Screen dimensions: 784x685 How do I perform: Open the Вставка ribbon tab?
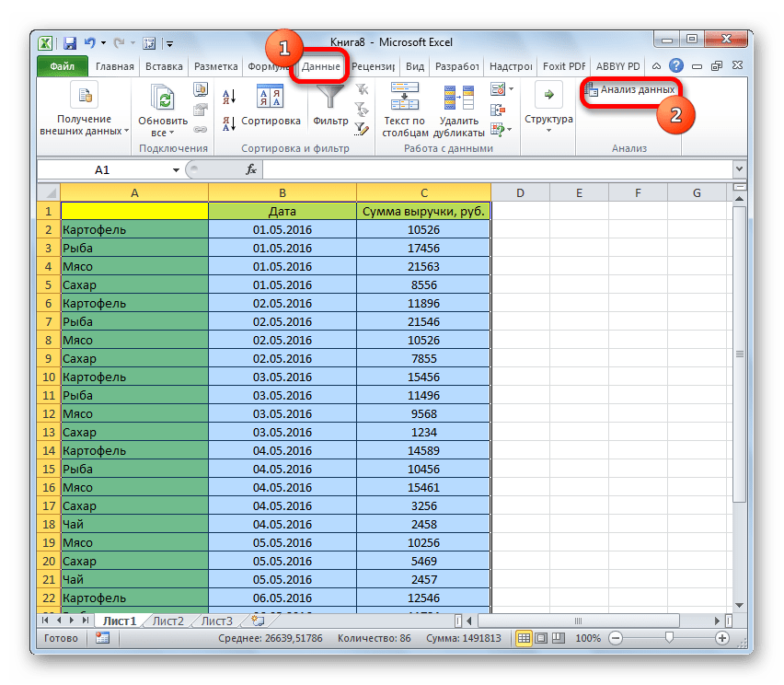[x=163, y=66]
